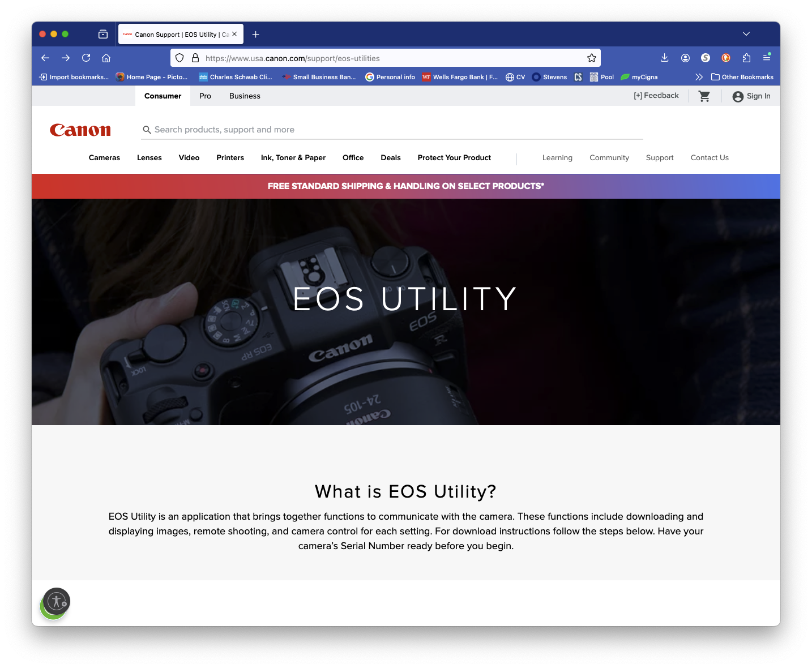812x668 pixels.
Task: Click the Canon logo
Action: (x=80, y=130)
